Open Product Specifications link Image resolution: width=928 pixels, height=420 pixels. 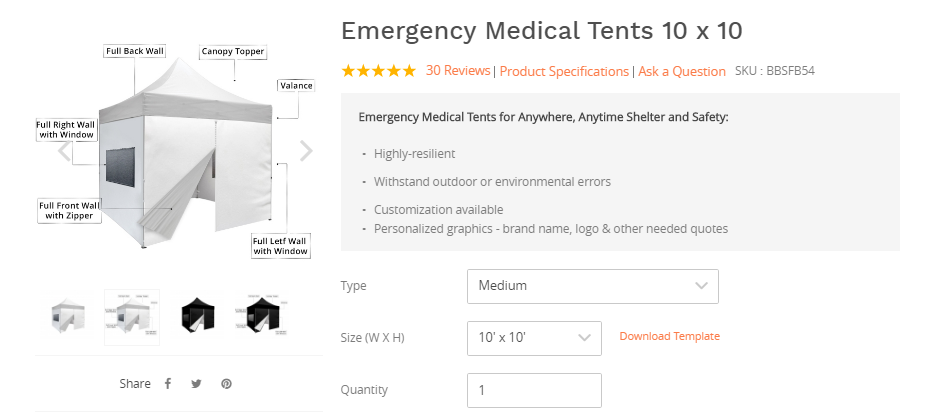click(x=564, y=71)
